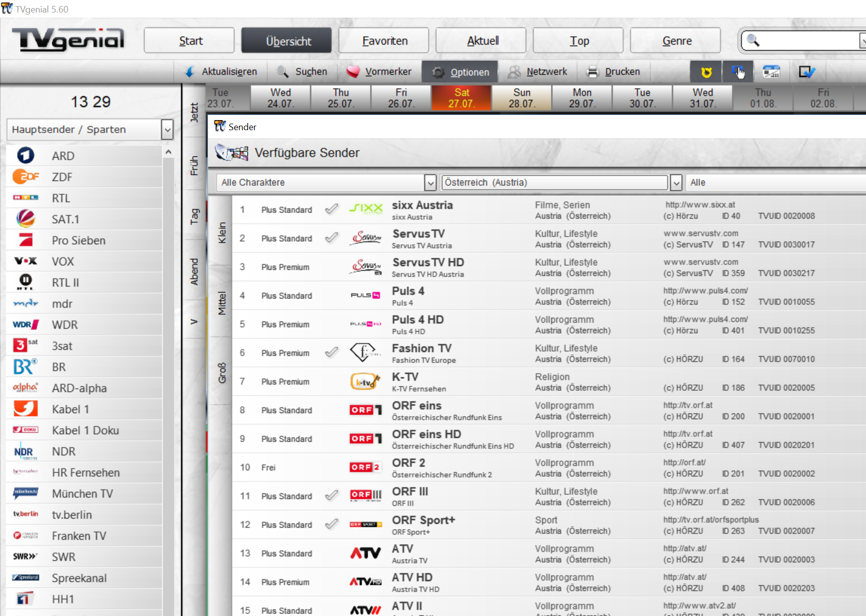
Task: Click the Aktualisieren refresh icon
Action: coord(190,72)
